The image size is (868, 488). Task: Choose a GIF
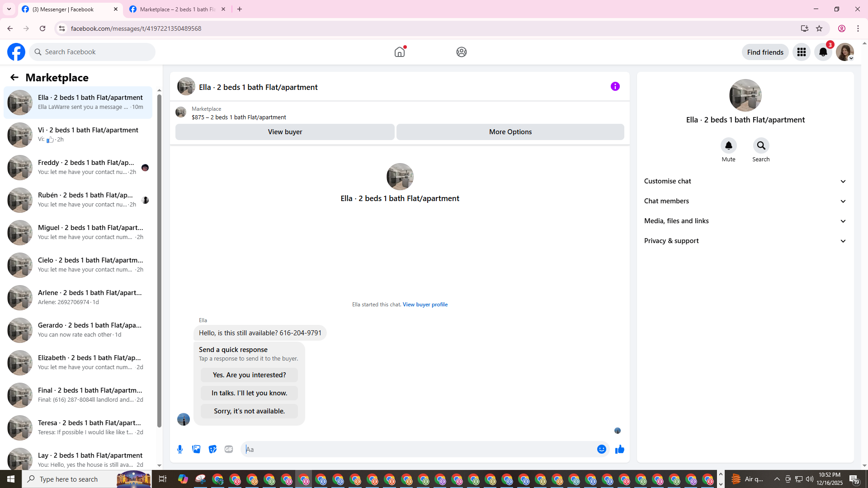229,449
